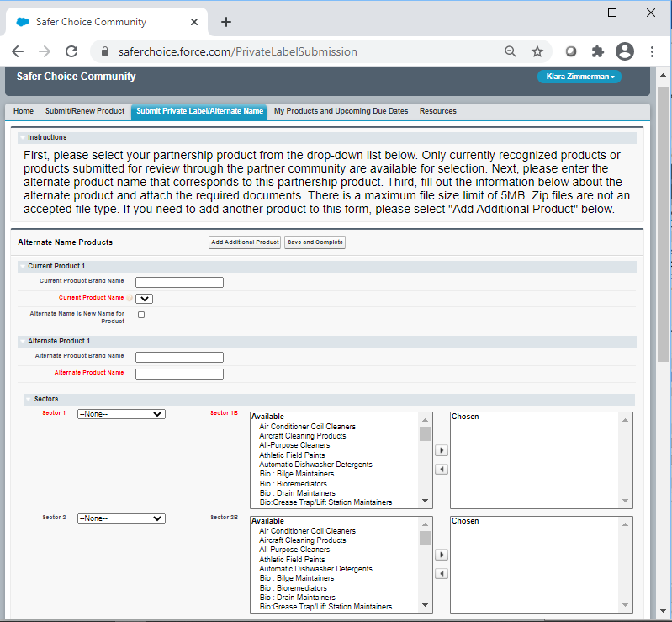This screenshot has height=622, width=672.
Task: Click the page vertical scrollbar
Action: click(663, 253)
